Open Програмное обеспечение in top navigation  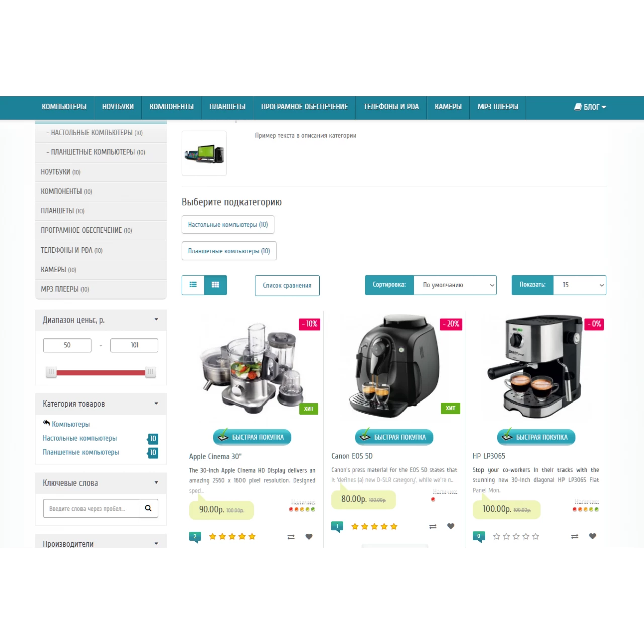click(304, 107)
